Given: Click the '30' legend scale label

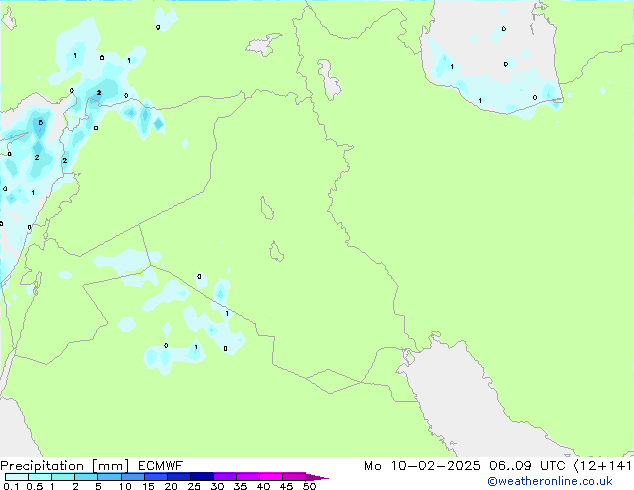Looking at the screenshot, I should [x=217, y=486].
